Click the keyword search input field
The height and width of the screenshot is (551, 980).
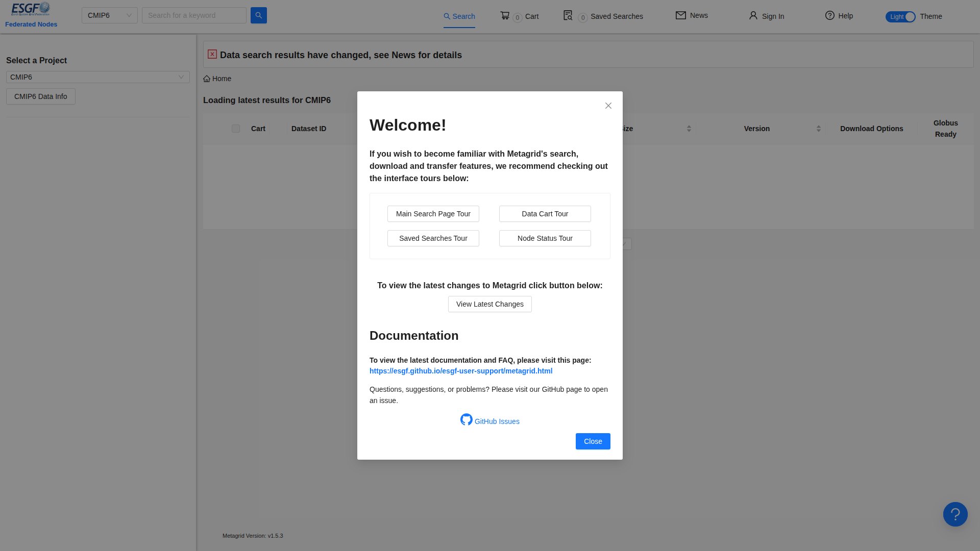[x=194, y=15]
